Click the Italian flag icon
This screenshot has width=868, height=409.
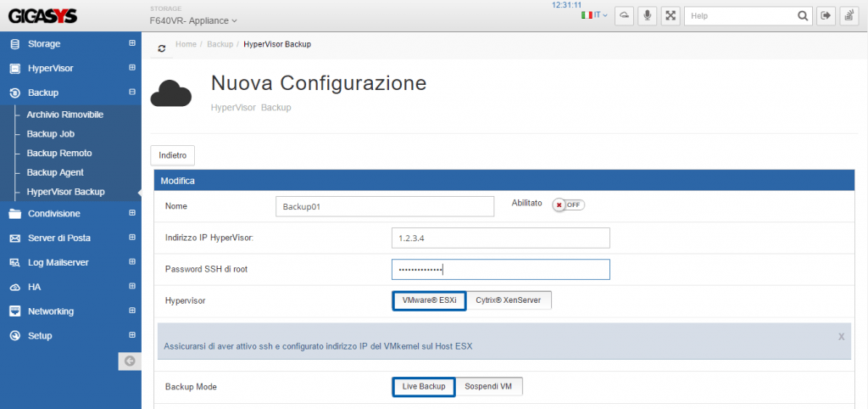pyautogui.click(x=587, y=15)
